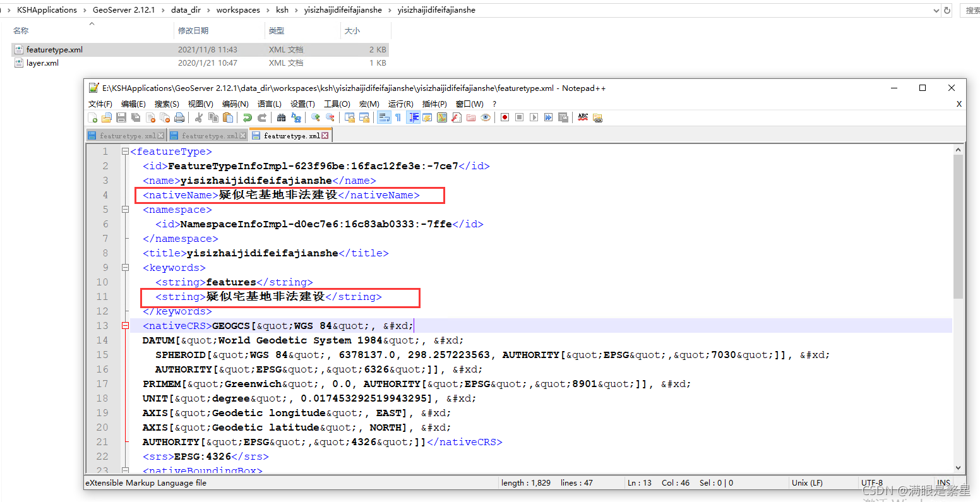The image size is (980, 502).
Task: Click the ABC spell check icon
Action: (582, 117)
